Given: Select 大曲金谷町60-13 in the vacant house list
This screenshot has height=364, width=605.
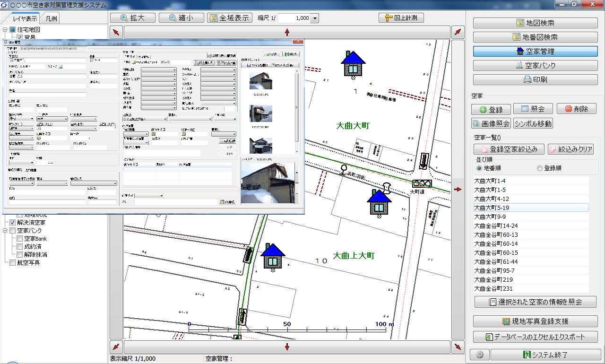Looking at the screenshot, I should [496, 235].
